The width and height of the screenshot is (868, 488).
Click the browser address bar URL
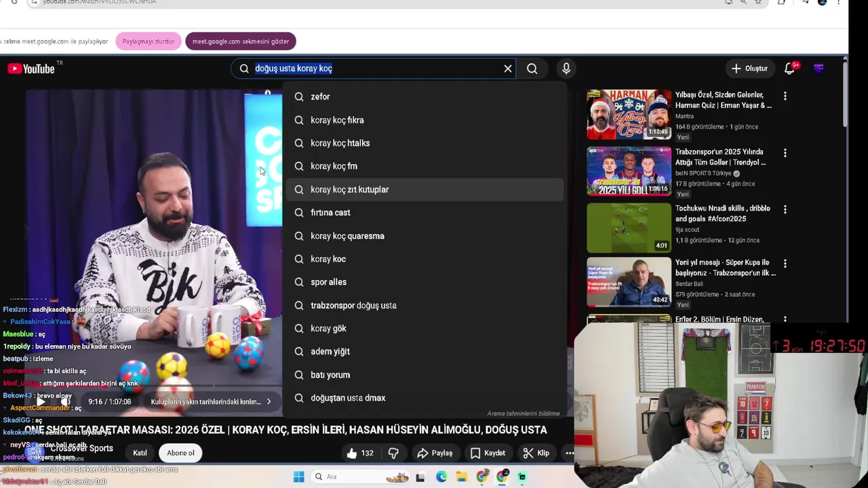[99, 2]
